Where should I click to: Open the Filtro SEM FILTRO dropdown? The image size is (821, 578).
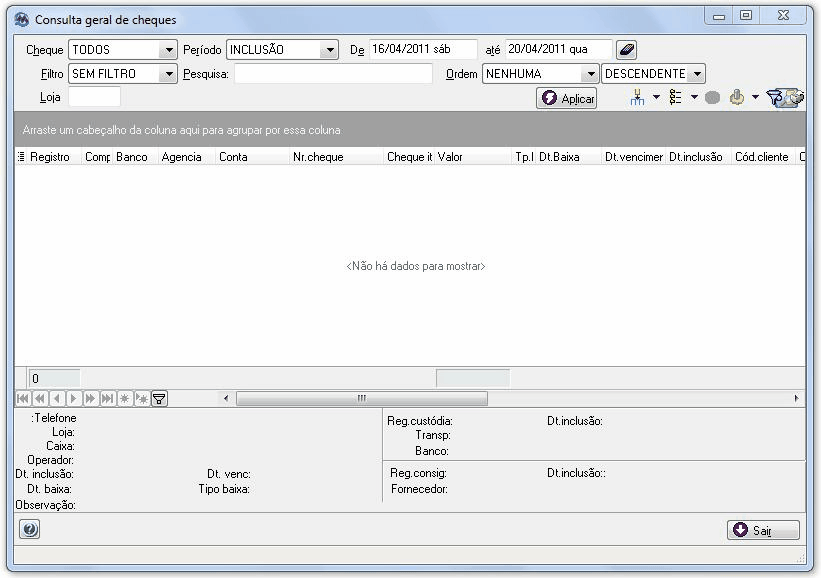tap(169, 74)
